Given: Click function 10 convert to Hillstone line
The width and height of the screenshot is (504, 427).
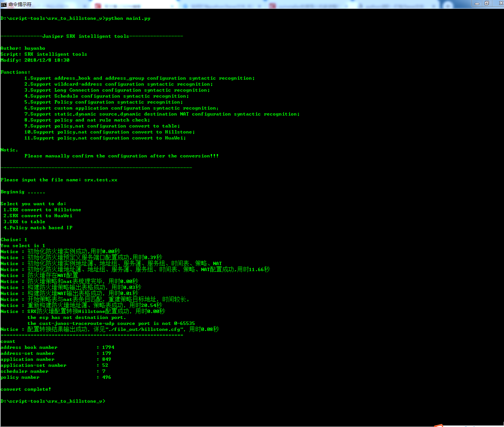Looking at the screenshot, I should pyautogui.click(x=110, y=132).
